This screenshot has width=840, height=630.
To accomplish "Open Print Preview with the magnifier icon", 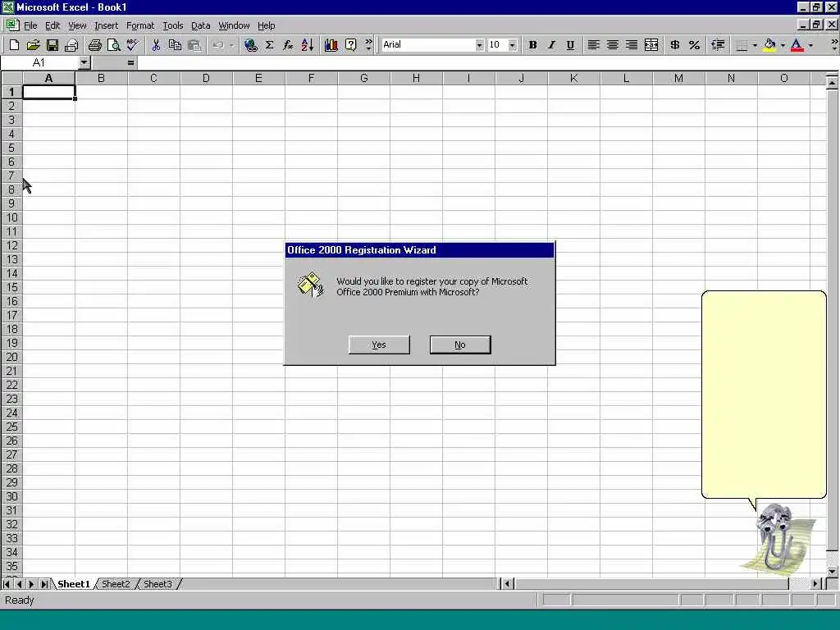I will (x=113, y=45).
